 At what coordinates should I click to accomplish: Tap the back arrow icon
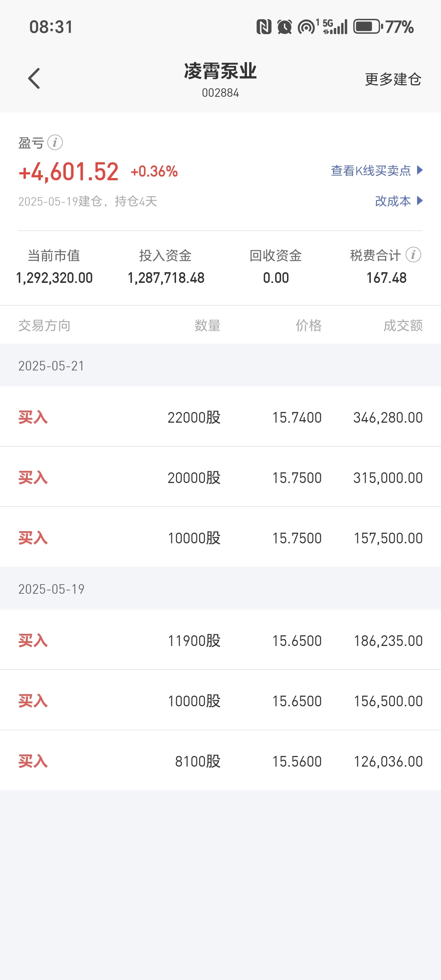click(34, 78)
